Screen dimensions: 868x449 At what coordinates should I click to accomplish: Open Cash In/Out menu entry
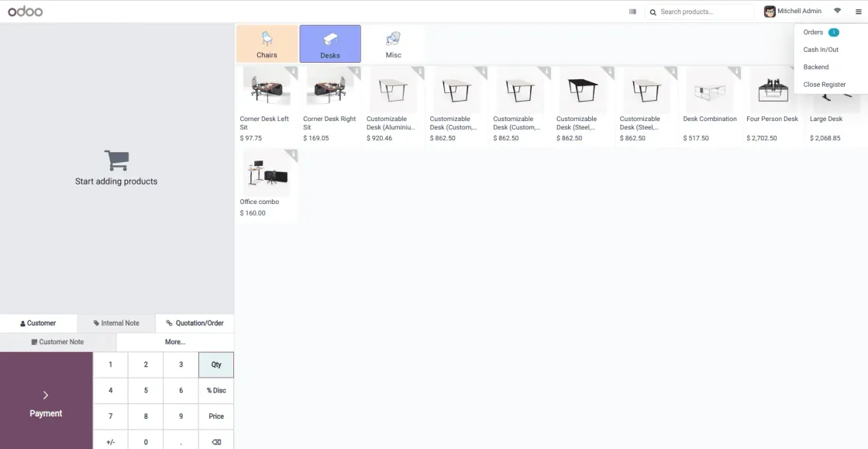821,50
